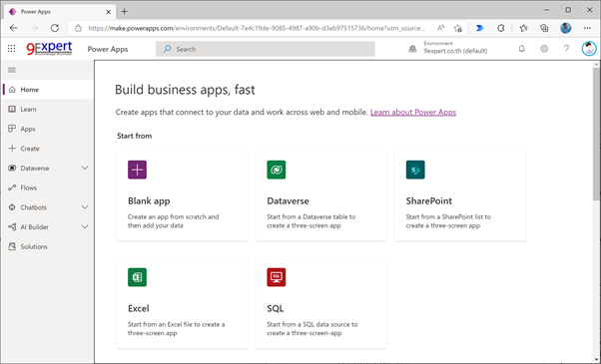This screenshot has height=364, width=601.
Task: Go back with browser back arrow
Action: [13, 28]
